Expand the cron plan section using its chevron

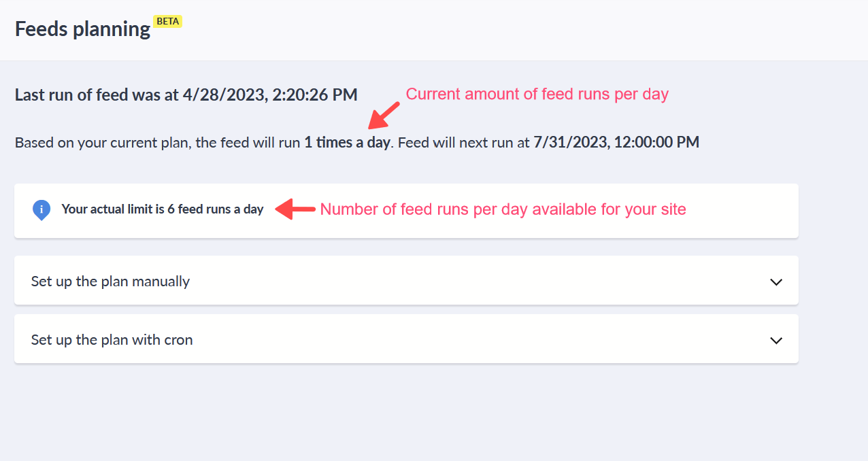tap(775, 340)
